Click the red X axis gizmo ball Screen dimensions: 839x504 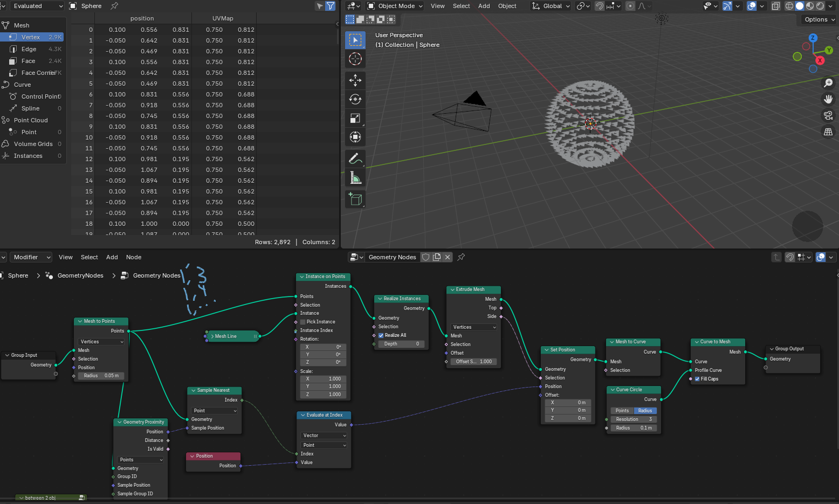point(820,60)
